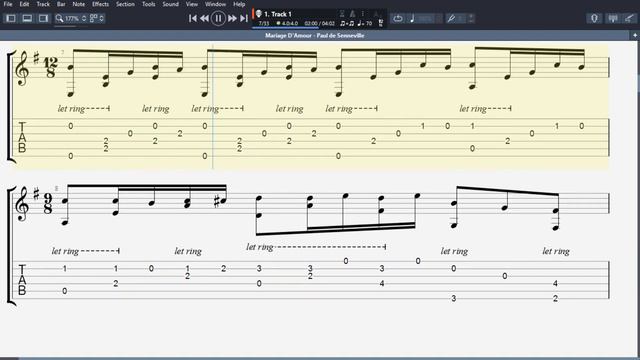Click the 9/8 time signature in bar 8
Viewport: 640px width, 360px height.
pos(48,203)
